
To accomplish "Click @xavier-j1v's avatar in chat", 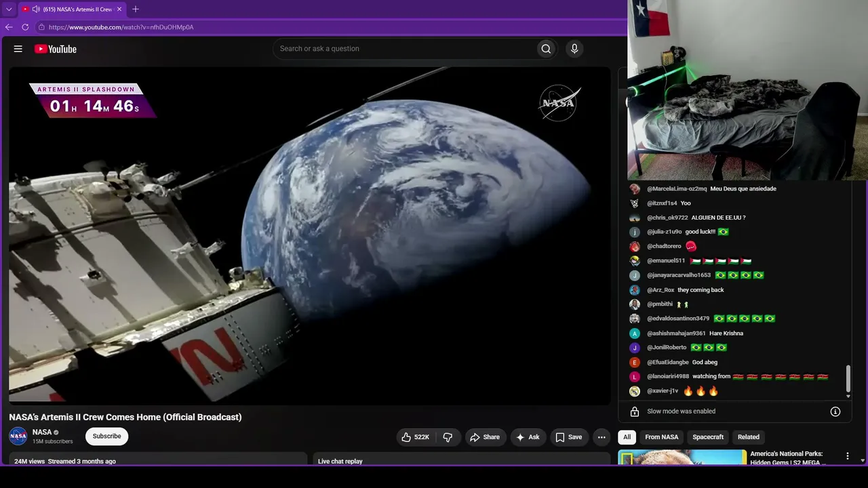I will [x=635, y=391].
